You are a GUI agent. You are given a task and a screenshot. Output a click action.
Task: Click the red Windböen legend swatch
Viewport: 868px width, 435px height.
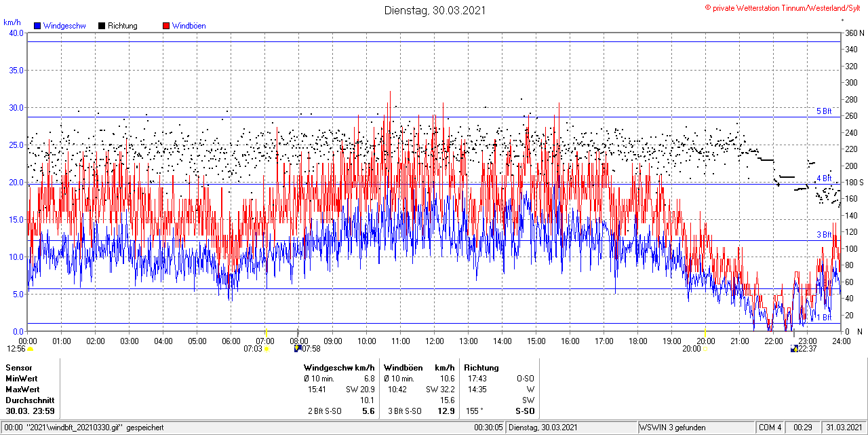(x=166, y=26)
